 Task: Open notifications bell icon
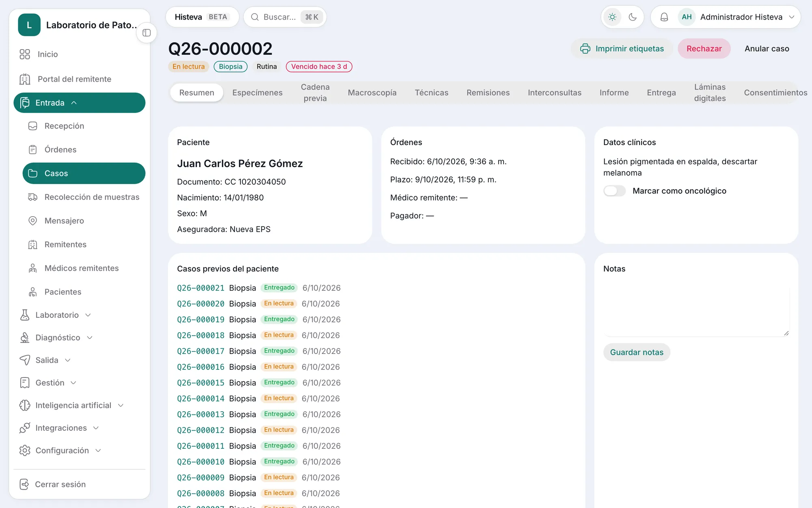(664, 17)
